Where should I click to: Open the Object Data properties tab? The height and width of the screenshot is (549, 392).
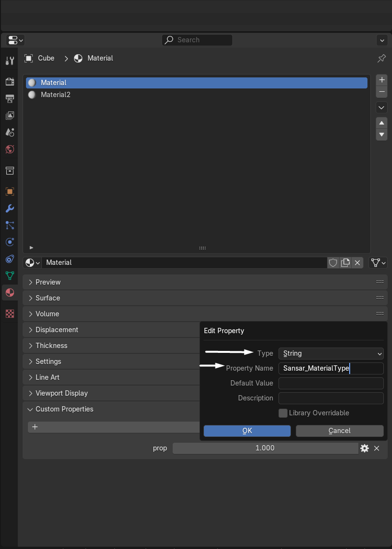[10, 275]
